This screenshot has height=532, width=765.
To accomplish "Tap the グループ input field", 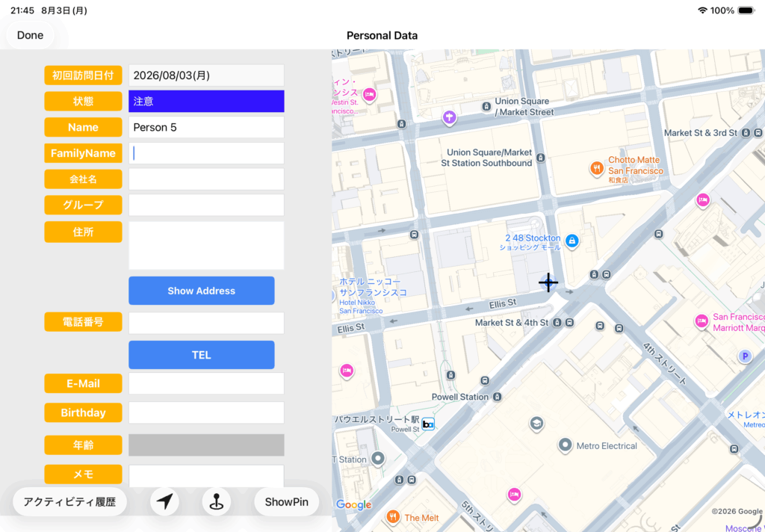I will pos(206,205).
